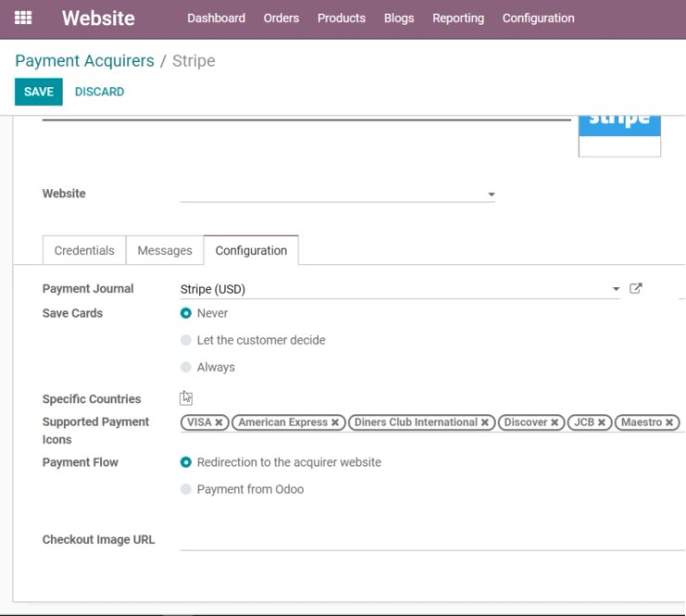686x616 pixels.
Task: Open the apps grid menu icon
Action: click(23, 18)
